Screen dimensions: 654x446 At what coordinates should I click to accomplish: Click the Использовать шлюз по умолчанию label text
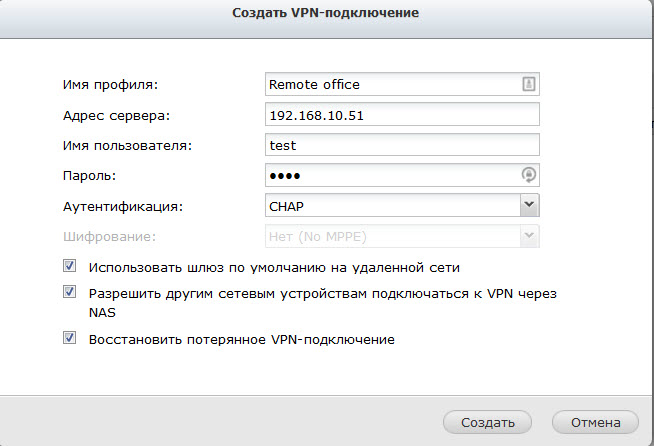pyautogui.click(x=274, y=267)
